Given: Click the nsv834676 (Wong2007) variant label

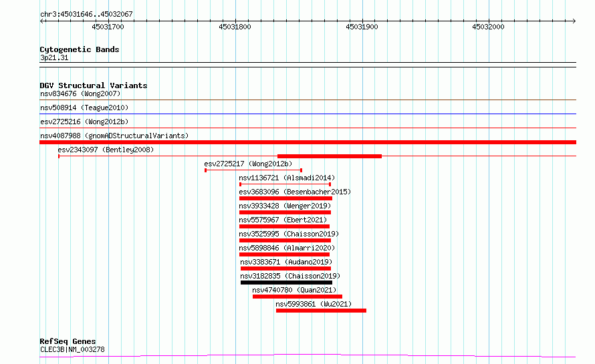Looking at the screenshot, I should [80, 94].
